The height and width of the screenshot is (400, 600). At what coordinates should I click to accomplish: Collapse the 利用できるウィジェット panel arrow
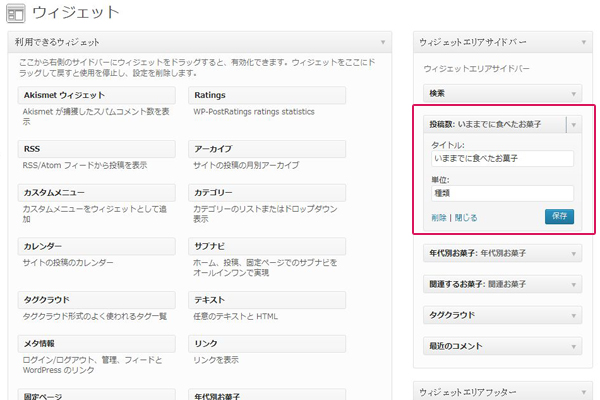click(x=383, y=42)
